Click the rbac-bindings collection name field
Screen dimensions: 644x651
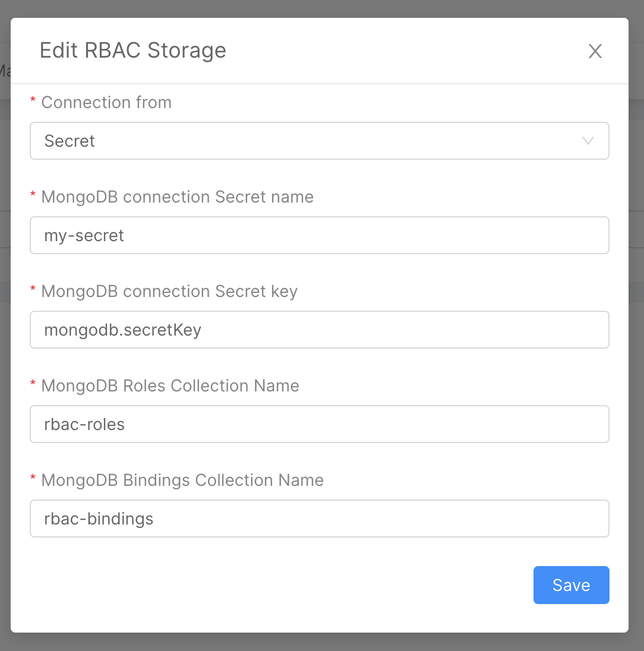pos(320,519)
